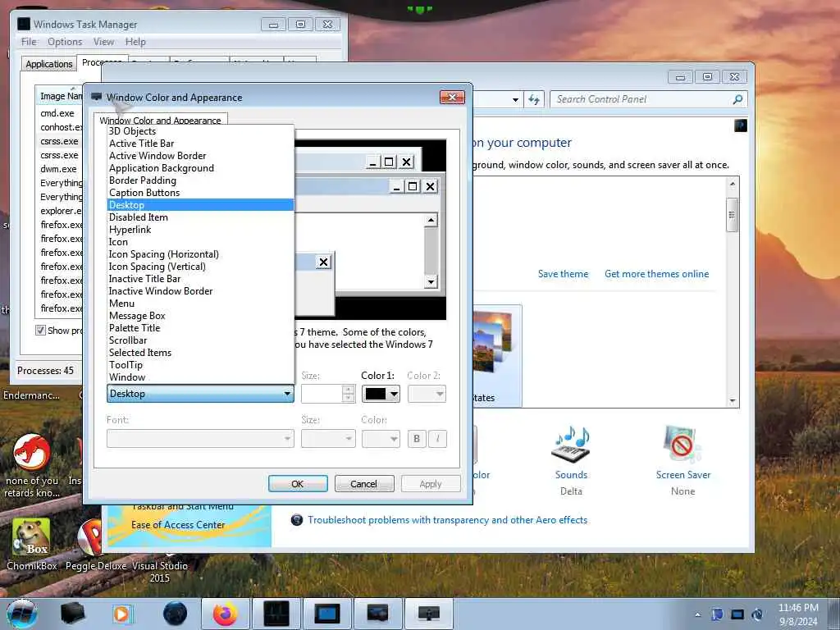The height and width of the screenshot is (630, 840).
Task: Open File menu in Task Manager
Action: point(29,42)
